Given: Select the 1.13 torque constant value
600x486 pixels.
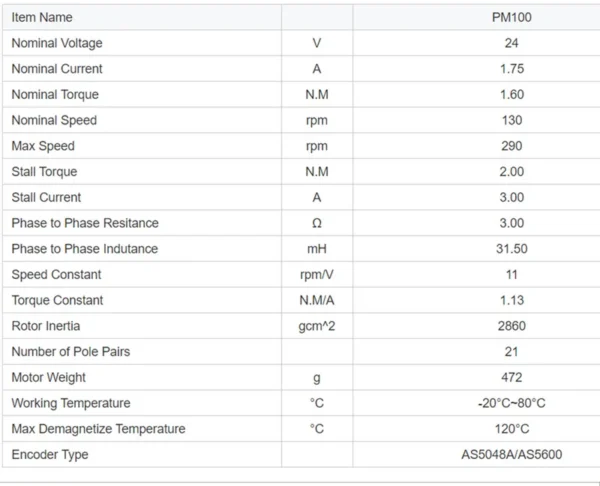Looking at the screenshot, I should pos(512,300).
